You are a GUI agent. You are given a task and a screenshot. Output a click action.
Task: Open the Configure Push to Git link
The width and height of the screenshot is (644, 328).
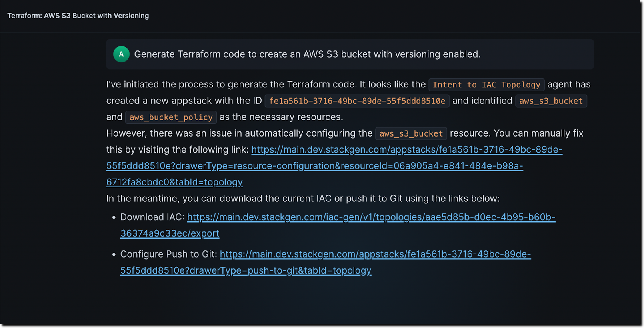(326, 262)
